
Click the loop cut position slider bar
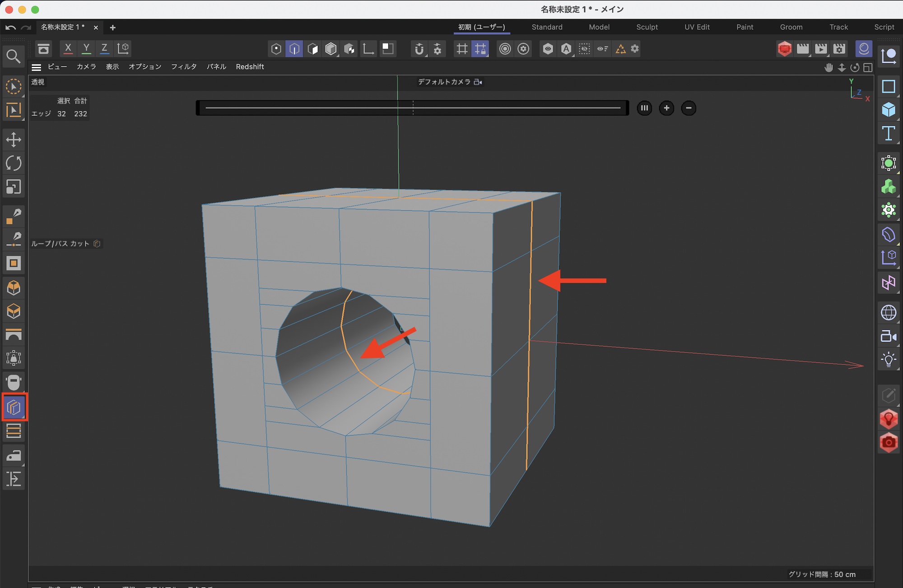(413, 108)
